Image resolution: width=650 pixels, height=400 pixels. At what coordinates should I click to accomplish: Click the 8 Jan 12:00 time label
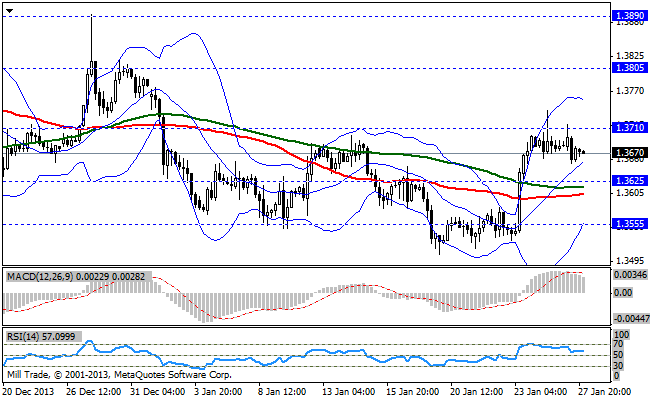(x=282, y=392)
